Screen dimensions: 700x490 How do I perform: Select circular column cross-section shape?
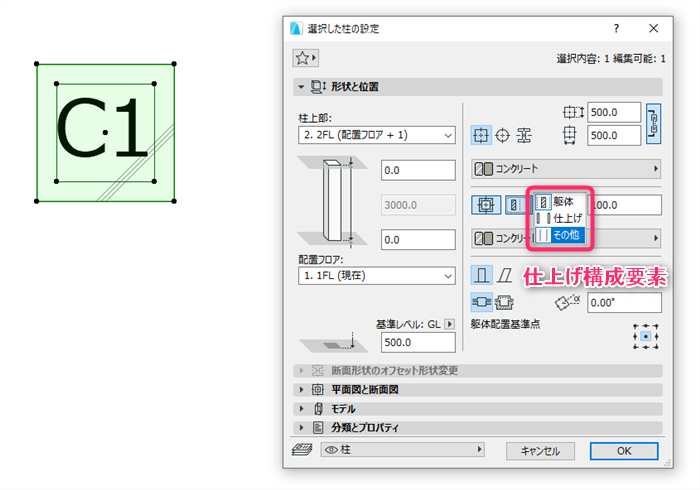[503, 135]
